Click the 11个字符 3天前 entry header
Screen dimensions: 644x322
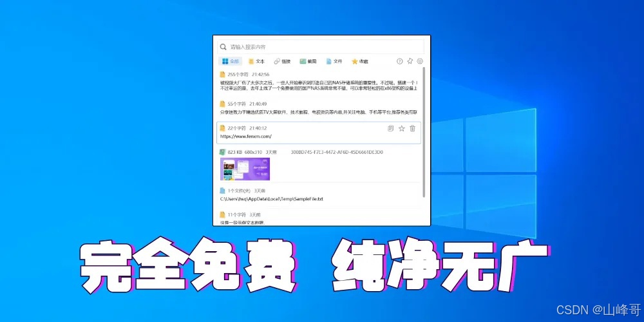click(x=244, y=214)
